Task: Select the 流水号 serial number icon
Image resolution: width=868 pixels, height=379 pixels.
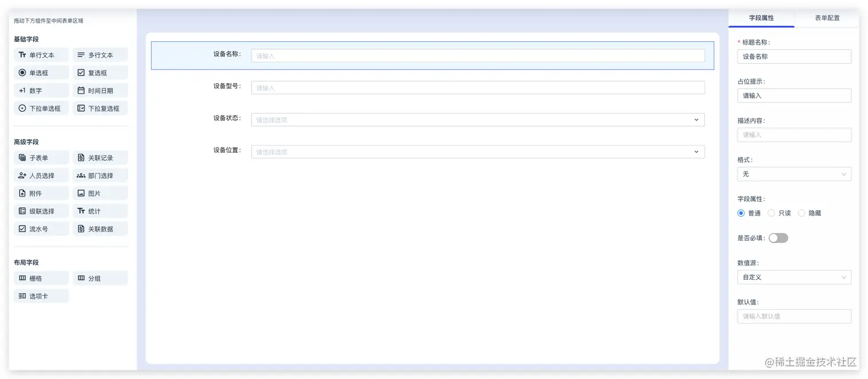Action: coord(22,229)
